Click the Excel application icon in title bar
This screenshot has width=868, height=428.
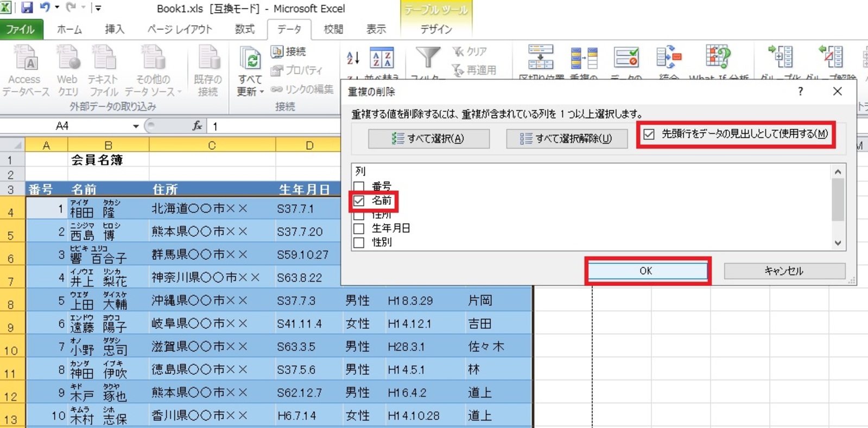[x=6, y=8]
